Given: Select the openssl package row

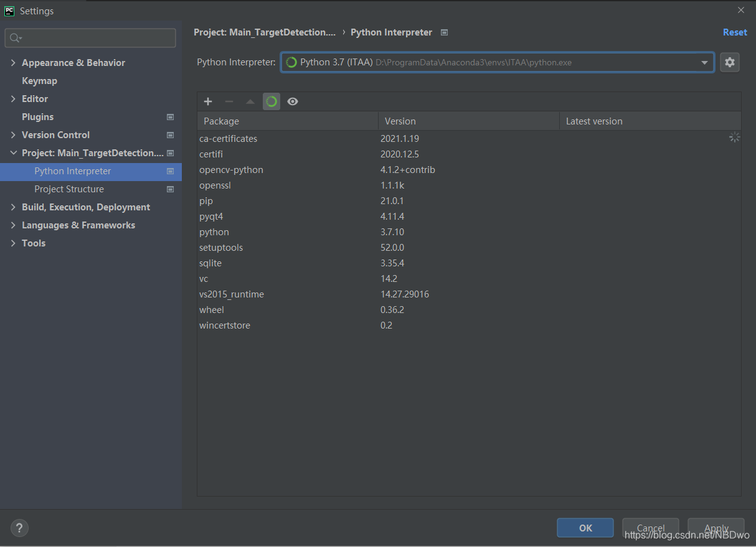Looking at the screenshot, I should [469, 185].
